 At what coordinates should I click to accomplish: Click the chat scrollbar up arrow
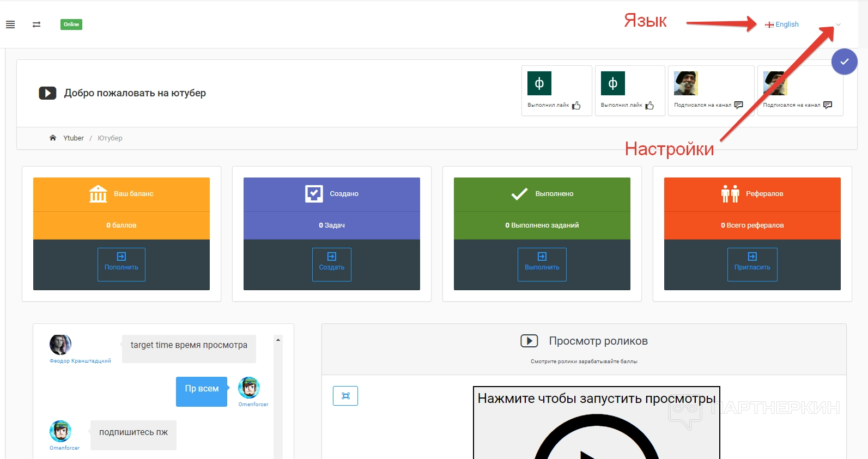click(x=278, y=340)
